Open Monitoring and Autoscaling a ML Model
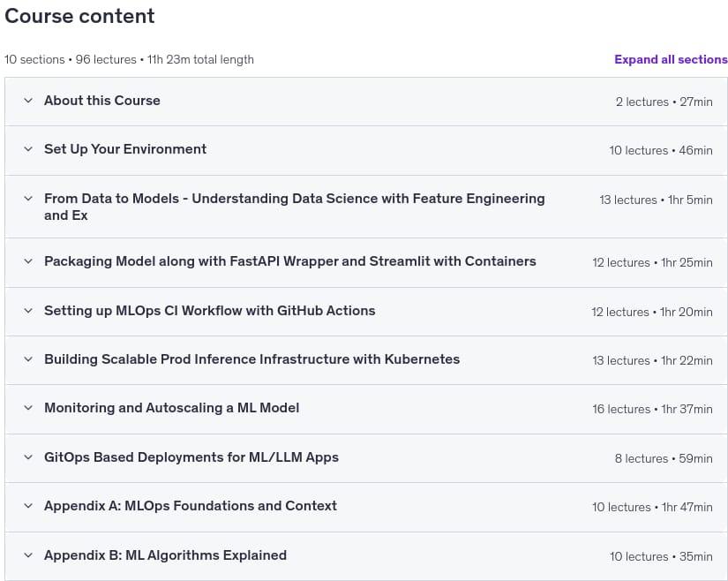This screenshot has width=728, height=581. (x=172, y=408)
